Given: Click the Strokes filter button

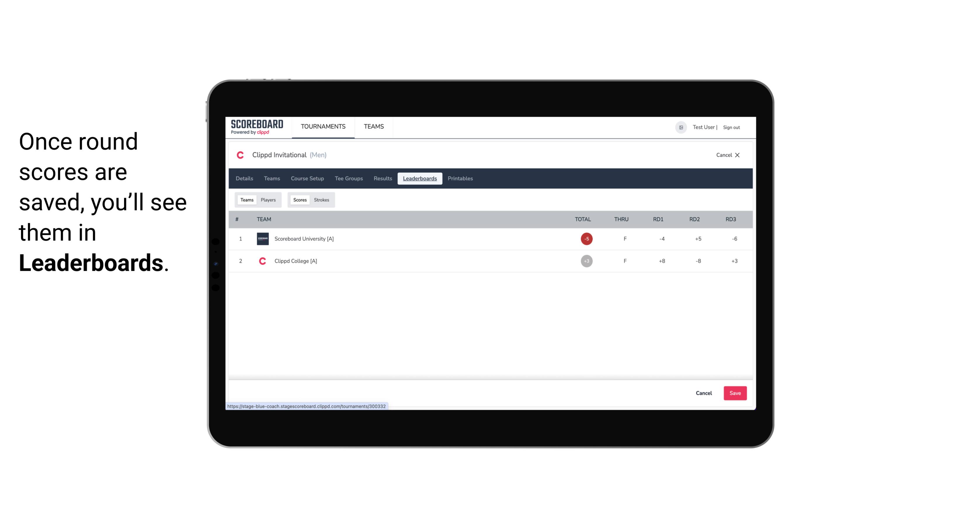Looking at the screenshot, I should click(322, 199).
